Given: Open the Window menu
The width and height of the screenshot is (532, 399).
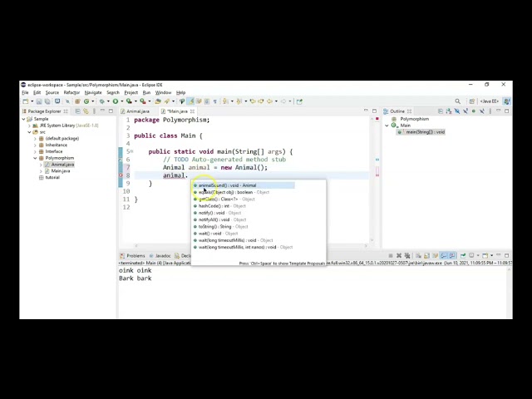Looking at the screenshot, I should point(163,92).
